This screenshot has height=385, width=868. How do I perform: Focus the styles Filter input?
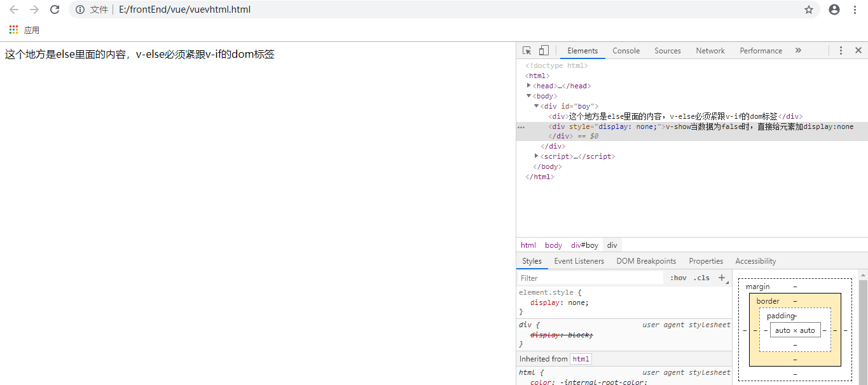[x=591, y=278]
